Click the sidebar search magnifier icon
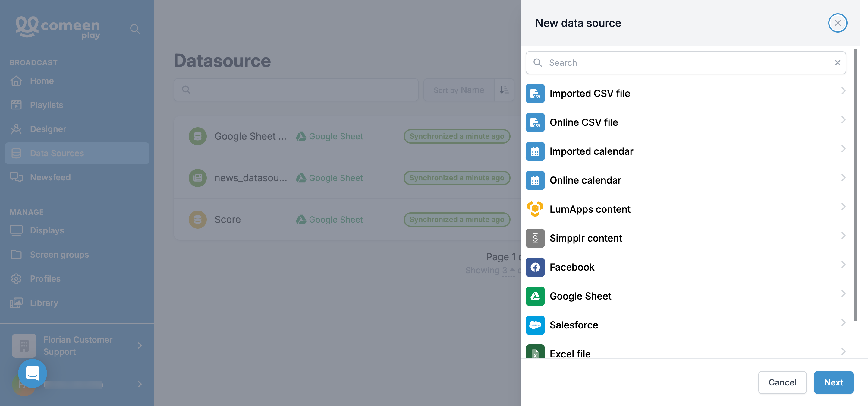 tap(135, 29)
